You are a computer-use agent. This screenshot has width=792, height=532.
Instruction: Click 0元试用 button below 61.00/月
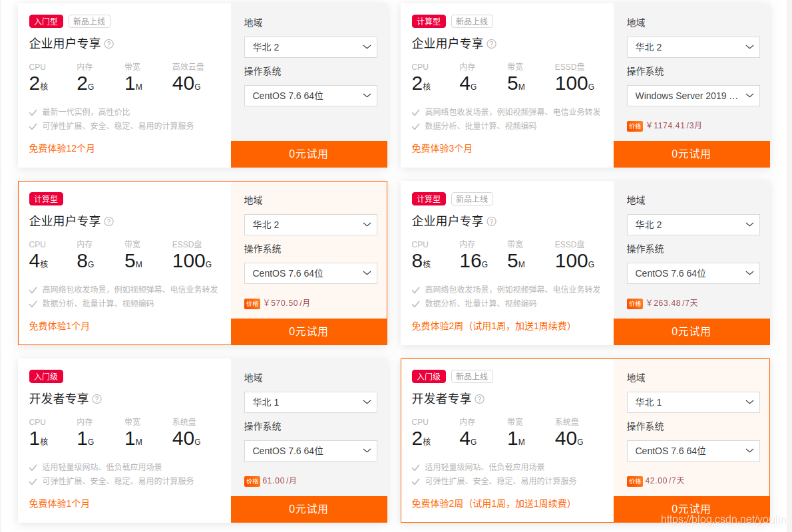[x=309, y=509]
